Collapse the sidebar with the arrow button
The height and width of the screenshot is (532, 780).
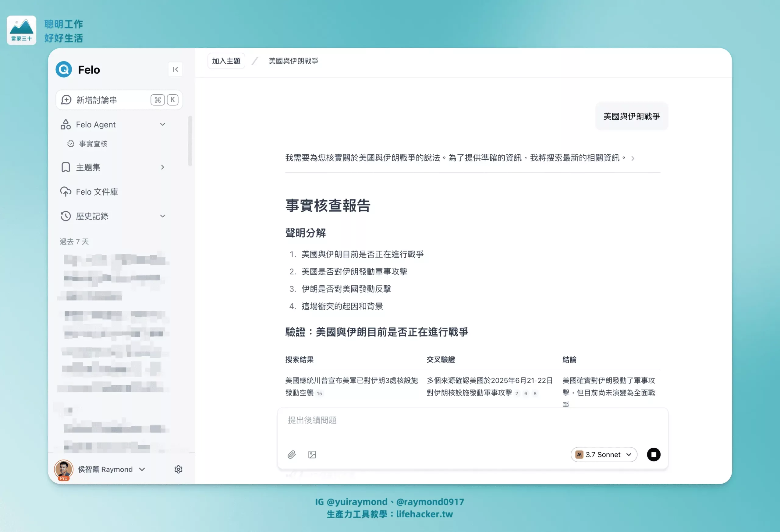(175, 69)
